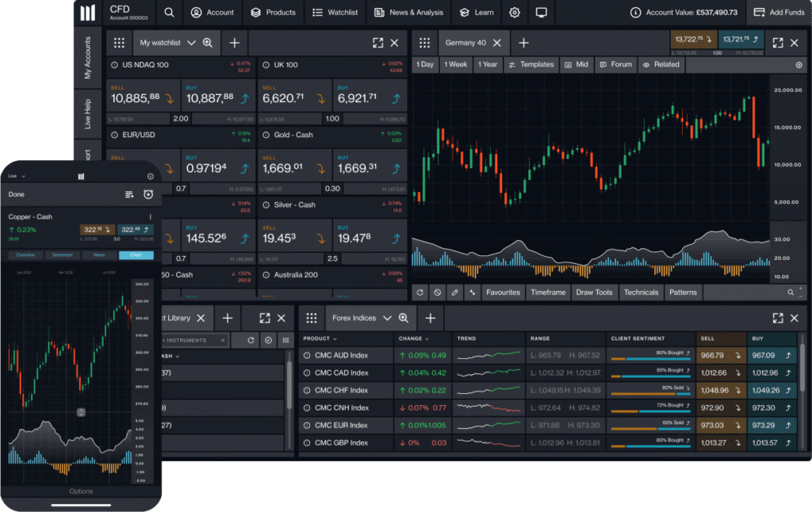Open the Templates menu on the chart
The height and width of the screenshot is (512, 812).
point(531,65)
